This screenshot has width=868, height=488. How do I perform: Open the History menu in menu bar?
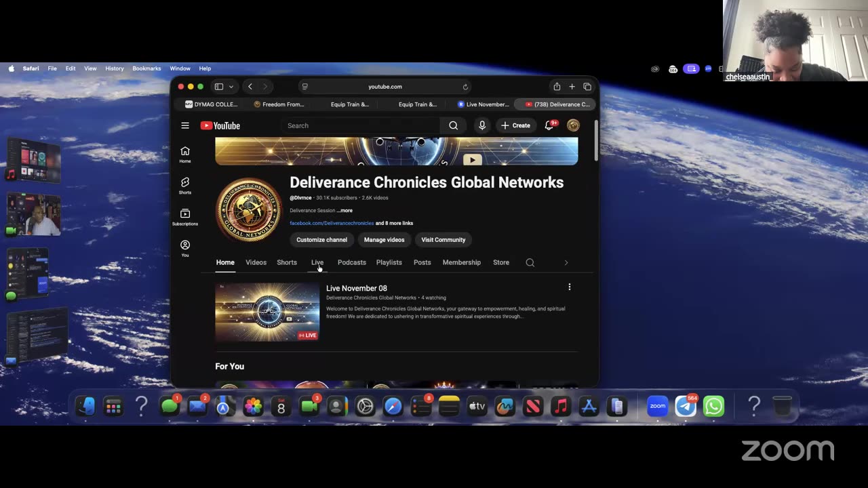point(115,68)
